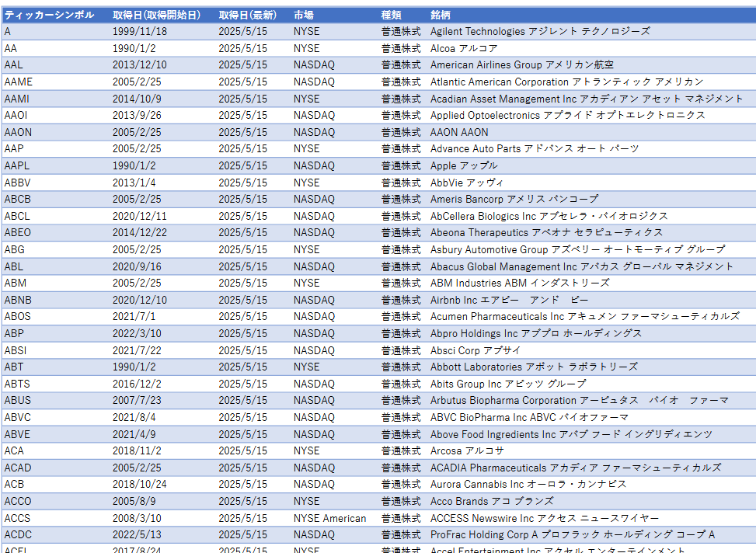The image size is (756, 553).
Task: Select the AA ticker cell
Action: (11, 48)
